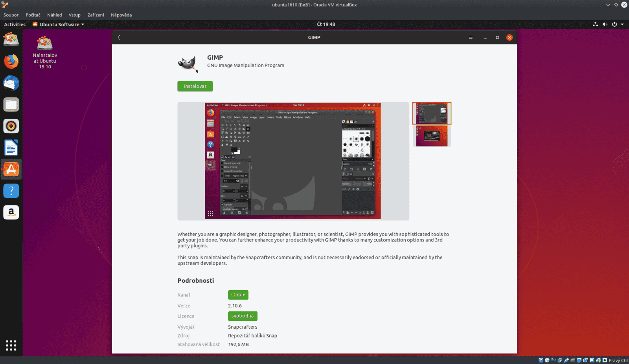The height and width of the screenshot is (364, 629).
Task: Open the hamburger menu in the GIMP window
Action: click(471, 37)
